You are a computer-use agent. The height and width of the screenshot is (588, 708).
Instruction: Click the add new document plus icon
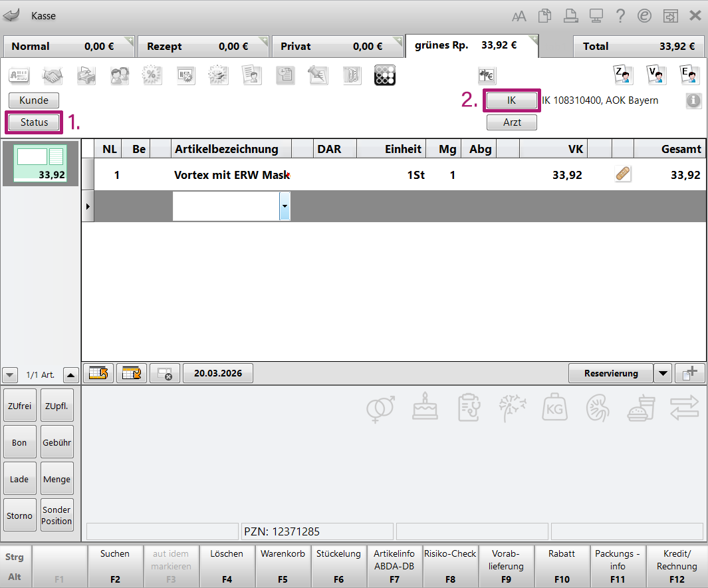(689, 373)
